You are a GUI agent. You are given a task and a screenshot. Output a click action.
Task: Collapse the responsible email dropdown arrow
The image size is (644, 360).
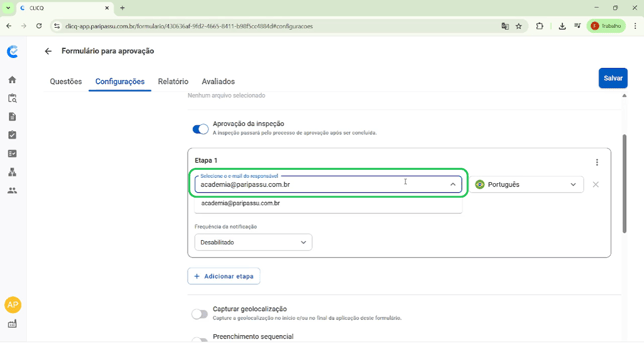453,185
